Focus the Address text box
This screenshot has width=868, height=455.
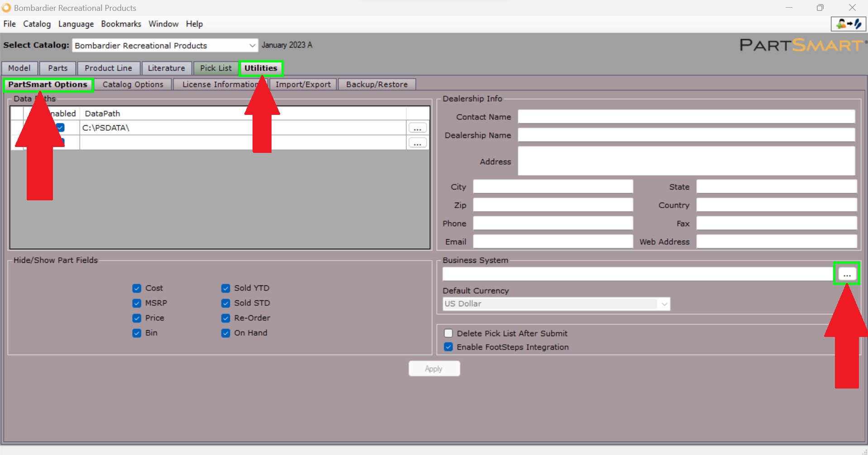click(x=687, y=161)
